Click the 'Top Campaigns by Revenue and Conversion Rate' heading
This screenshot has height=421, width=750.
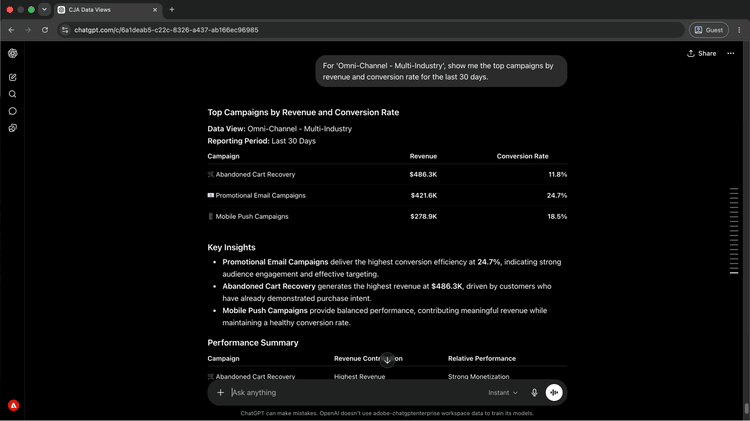303,112
